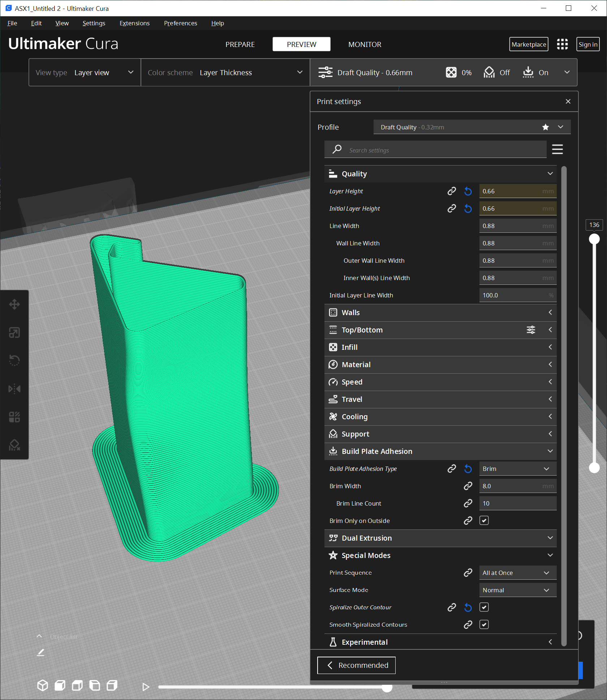Select the Mirror tool in left toolbar
Viewport: 607px width, 700px height.
pyautogui.click(x=14, y=389)
